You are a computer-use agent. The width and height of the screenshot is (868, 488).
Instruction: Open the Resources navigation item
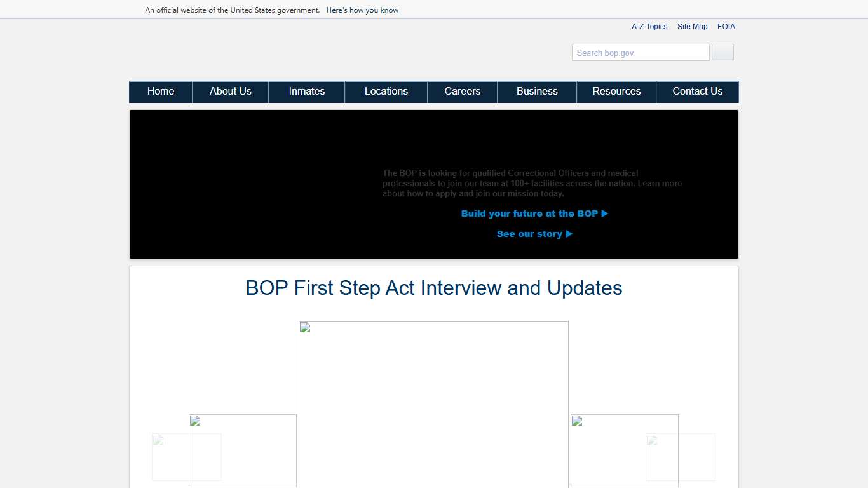(616, 91)
